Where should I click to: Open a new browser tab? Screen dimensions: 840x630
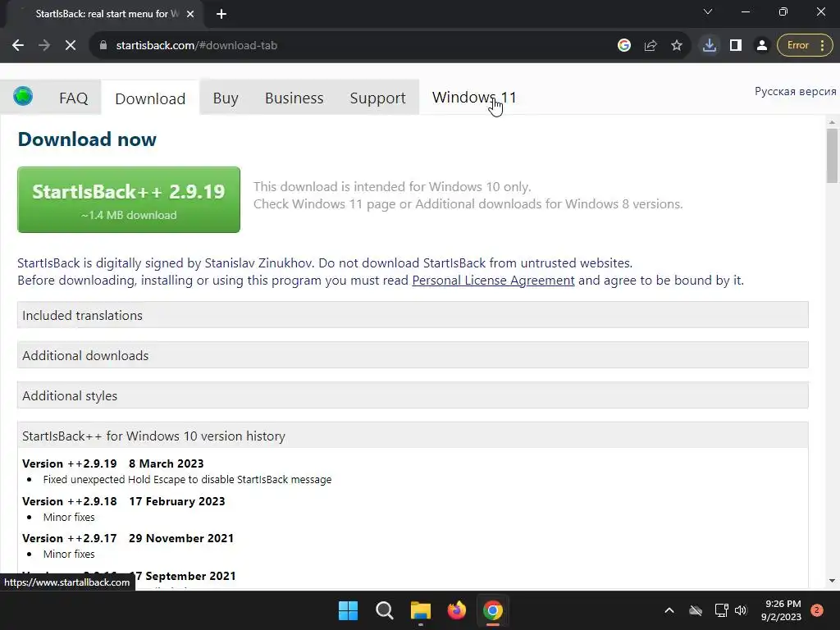pyautogui.click(x=221, y=14)
